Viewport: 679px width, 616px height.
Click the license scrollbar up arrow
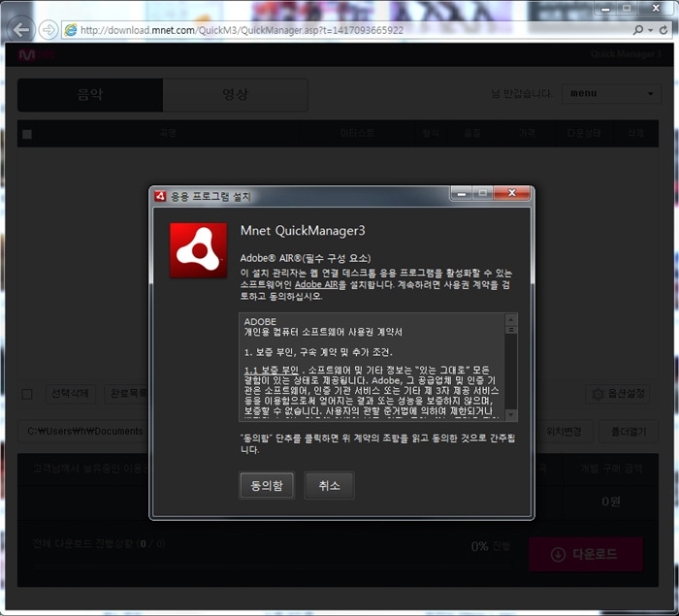(x=511, y=320)
